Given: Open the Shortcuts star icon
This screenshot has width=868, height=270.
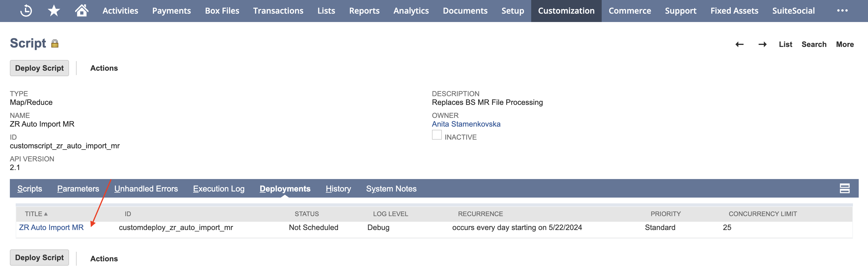Looking at the screenshot, I should point(54,11).
